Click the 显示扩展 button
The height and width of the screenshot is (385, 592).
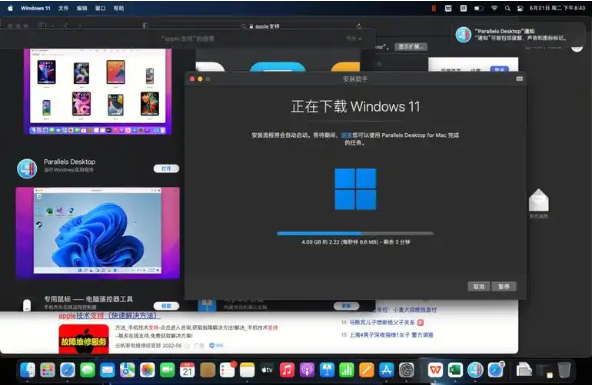click(x=411, y=47)
